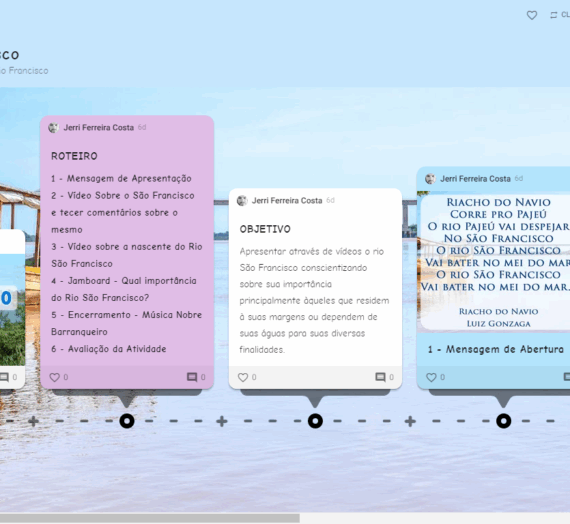Image resolution: width=570 pixels, height=524 pixels.
Task: Click the 6d timestamp on ROTEIRO post
Action: [142, 127]
